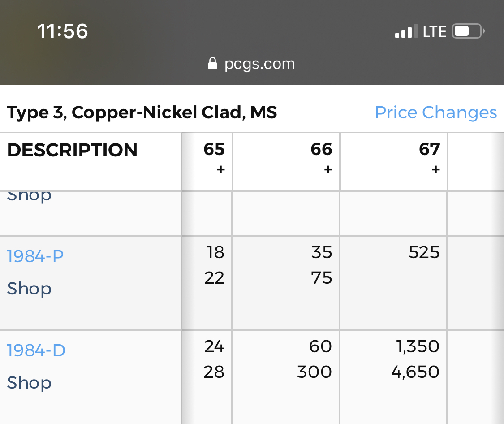Image resolution: width=504 pixels, height=424 pixels.
Task: Tap the cellular signal bars icon
Action: (406, 31)
